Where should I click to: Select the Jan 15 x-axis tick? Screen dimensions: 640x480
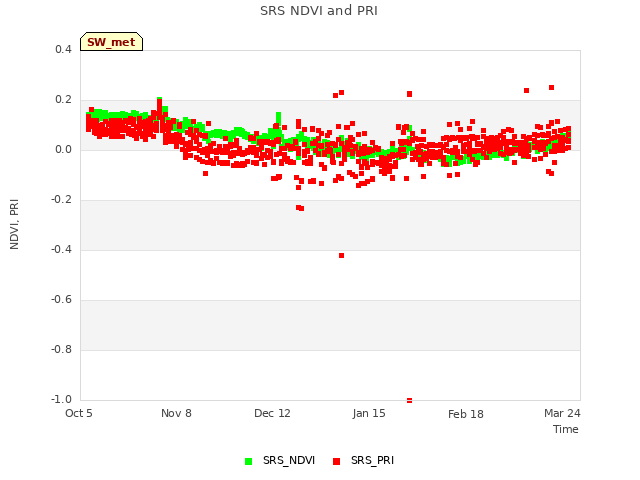click(369, 413)
